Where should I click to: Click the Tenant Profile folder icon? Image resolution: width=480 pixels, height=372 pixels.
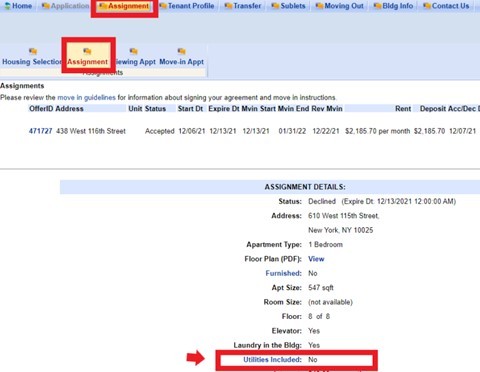163,6
